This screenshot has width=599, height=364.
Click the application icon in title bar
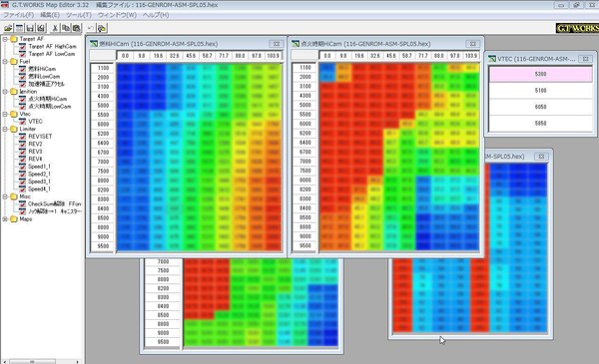(5, 5)
